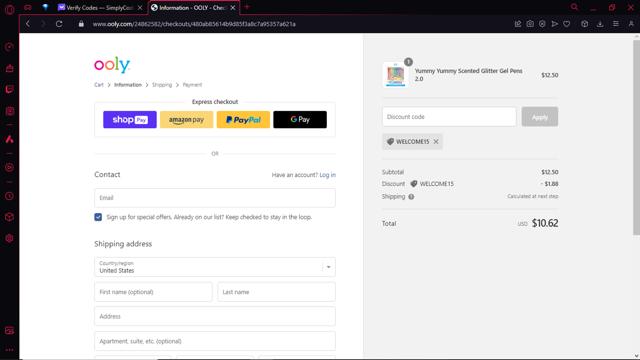Open the profile person icon

coord(631,24)
